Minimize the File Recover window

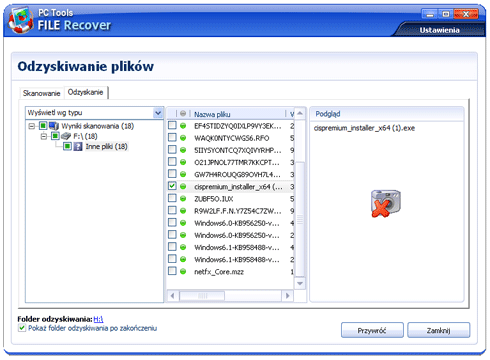[430, 14]
